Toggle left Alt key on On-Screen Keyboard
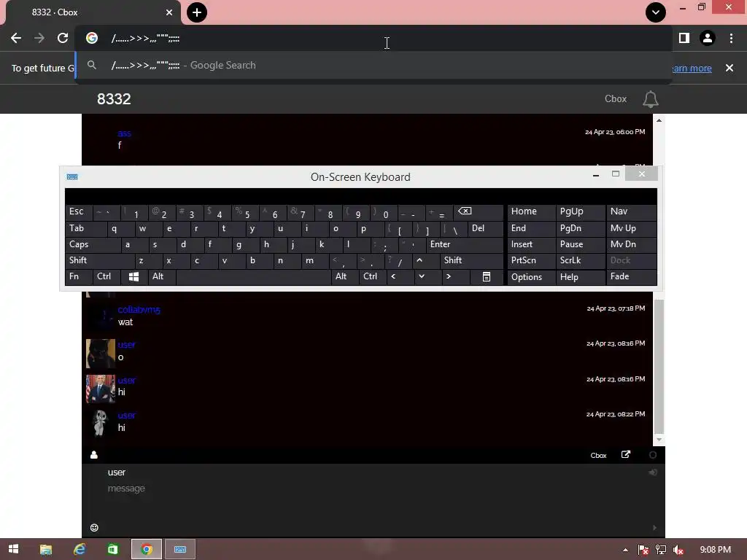The image size is (747, 560). (x=162, y=276)
